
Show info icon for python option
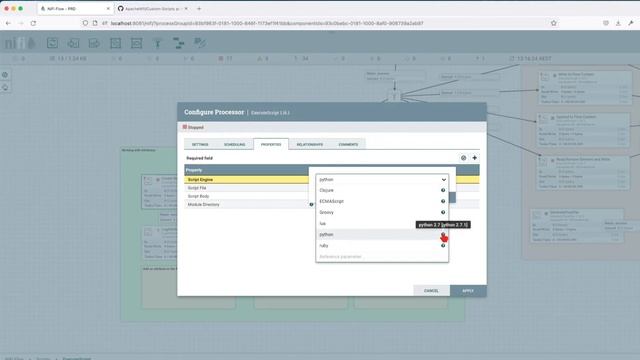click(443, 234)
